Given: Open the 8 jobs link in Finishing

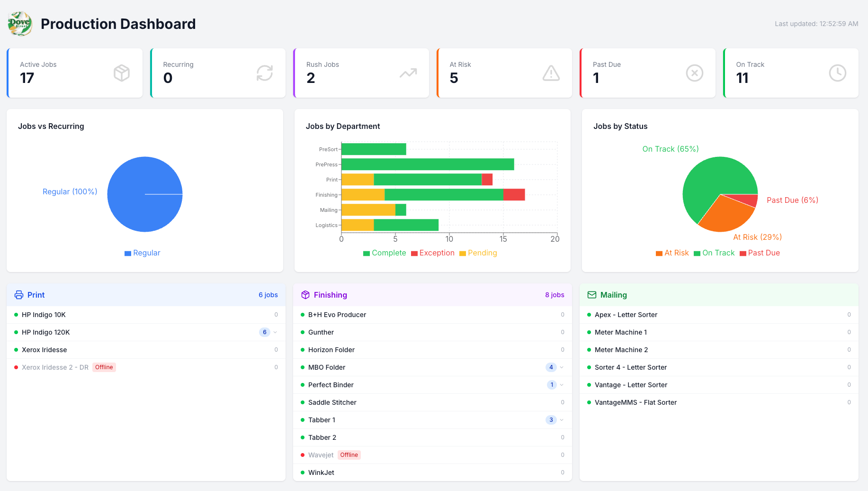Looking at the screenshot, I should coord(555,295).
